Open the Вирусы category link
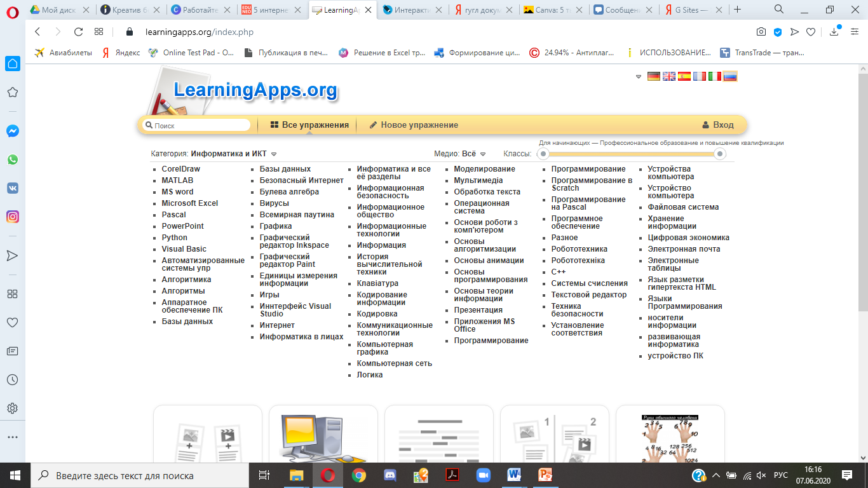This screenshot has width=868, height=488. point(274,203)
